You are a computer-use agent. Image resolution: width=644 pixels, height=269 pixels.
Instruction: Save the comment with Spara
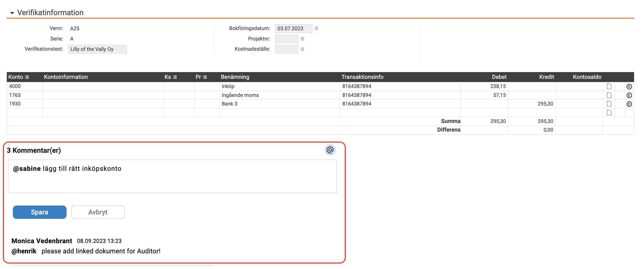40,212
